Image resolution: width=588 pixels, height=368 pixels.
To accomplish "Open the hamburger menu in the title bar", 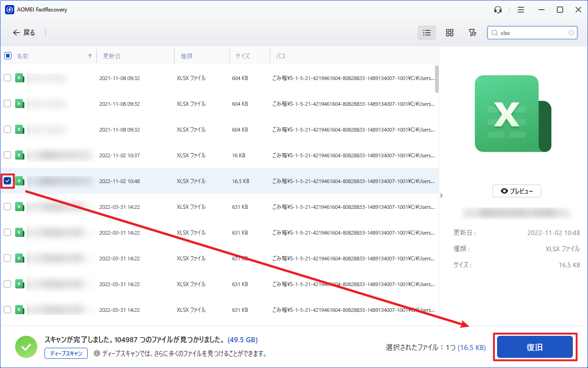I will pyautogui.click(x=521, y=10).
